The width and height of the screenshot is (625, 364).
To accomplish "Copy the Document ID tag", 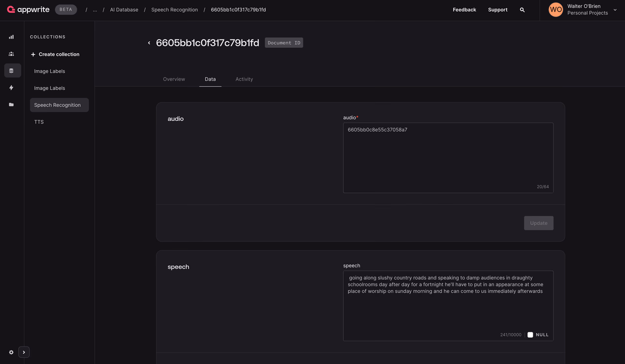I will point(284,43).
